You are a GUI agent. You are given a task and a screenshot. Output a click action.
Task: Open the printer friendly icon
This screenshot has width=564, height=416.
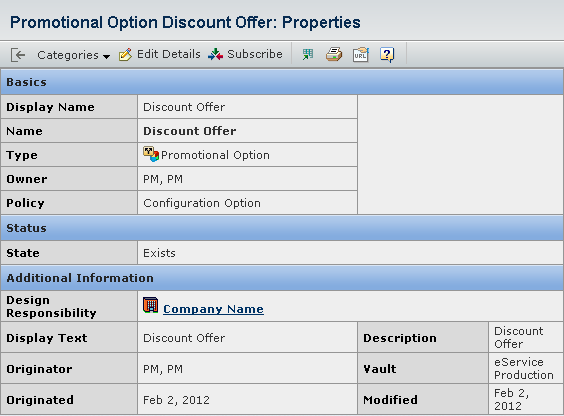pos(334,55)
